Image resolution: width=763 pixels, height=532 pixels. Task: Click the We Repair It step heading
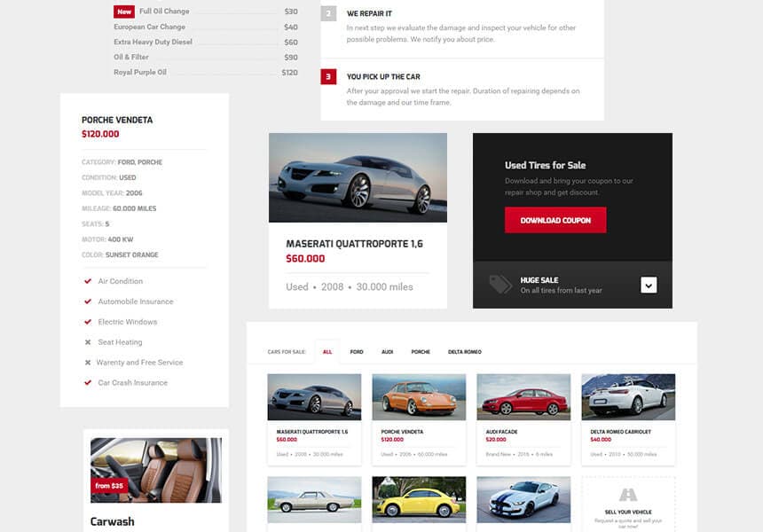click(369, 13)
